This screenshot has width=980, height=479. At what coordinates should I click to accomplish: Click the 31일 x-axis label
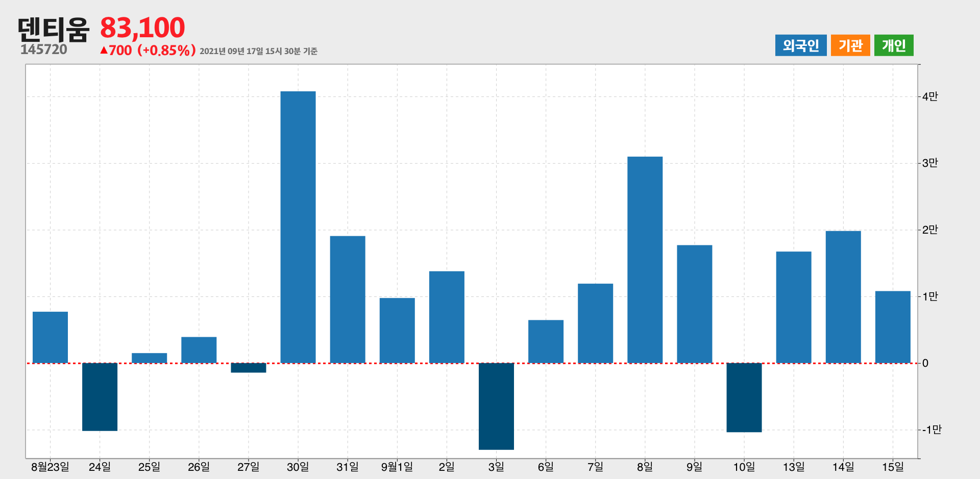[348, 467]
